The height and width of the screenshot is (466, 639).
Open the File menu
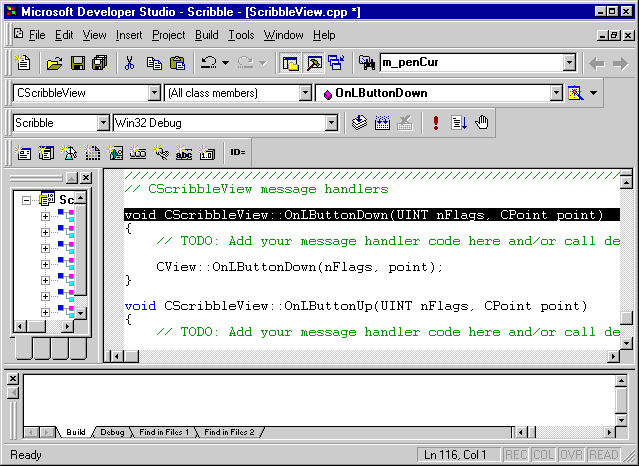click(x=37, y=35)
